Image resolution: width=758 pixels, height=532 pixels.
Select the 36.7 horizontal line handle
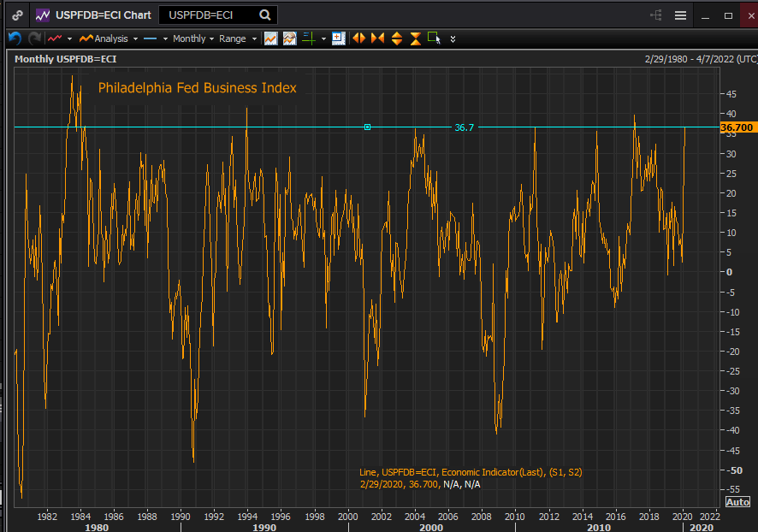367,127
